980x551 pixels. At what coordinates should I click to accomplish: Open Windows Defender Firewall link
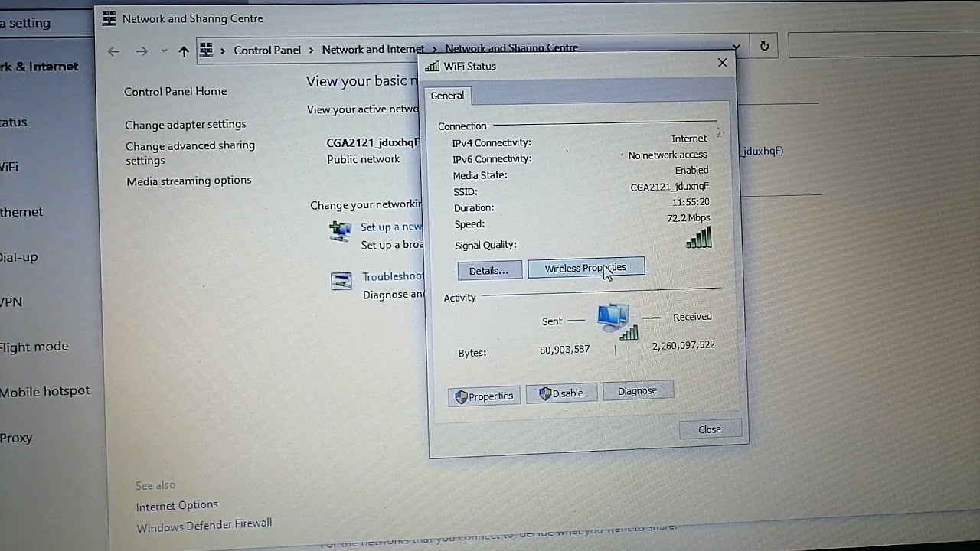pyautogui.click(x=204, y=525)
